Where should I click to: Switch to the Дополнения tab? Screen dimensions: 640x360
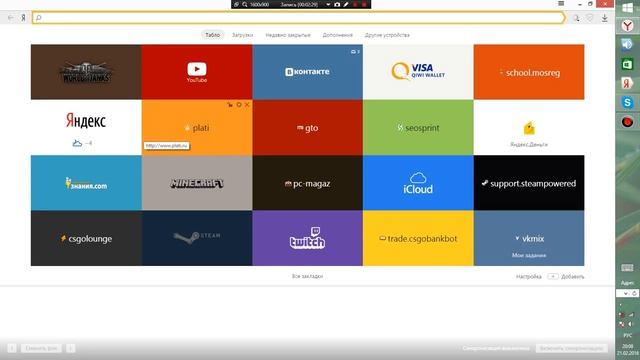click(x=338, y=35)
